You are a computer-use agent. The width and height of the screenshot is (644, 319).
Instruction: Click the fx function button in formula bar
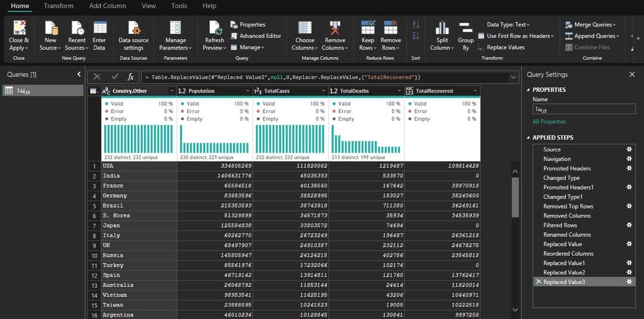[130, 77]
